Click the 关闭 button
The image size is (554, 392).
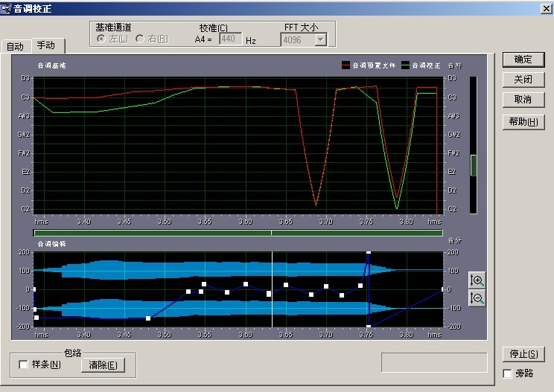[523, 80]
